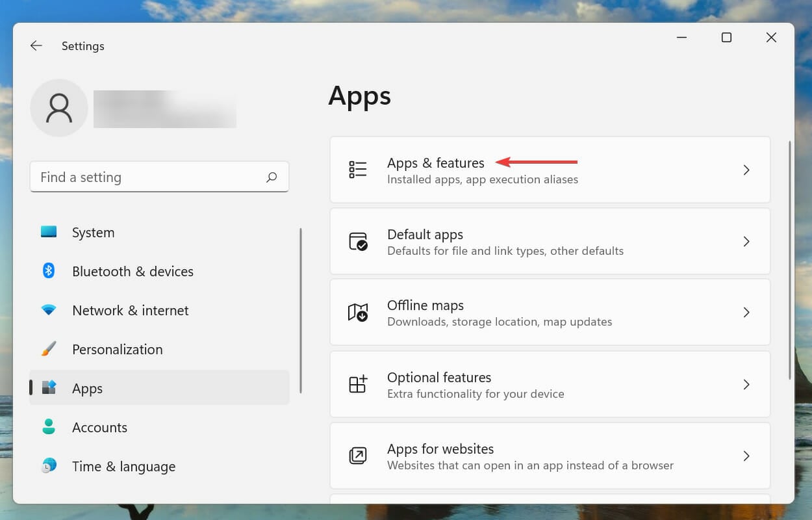This screenshot has width=812, height=520.
Task: Click the Apps sidebar icon
Action: [x=49, y=388]
